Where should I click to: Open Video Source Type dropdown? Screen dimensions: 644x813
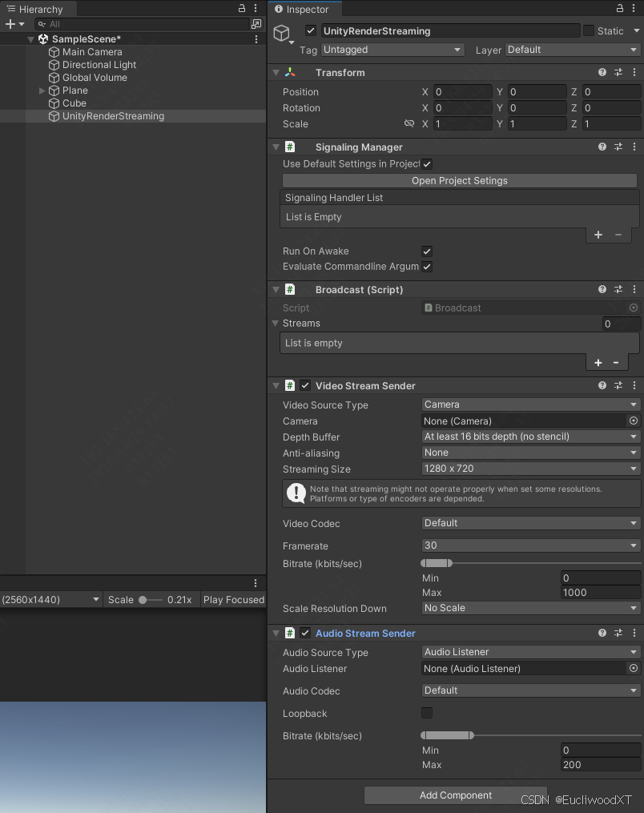(x=531, y=404)
